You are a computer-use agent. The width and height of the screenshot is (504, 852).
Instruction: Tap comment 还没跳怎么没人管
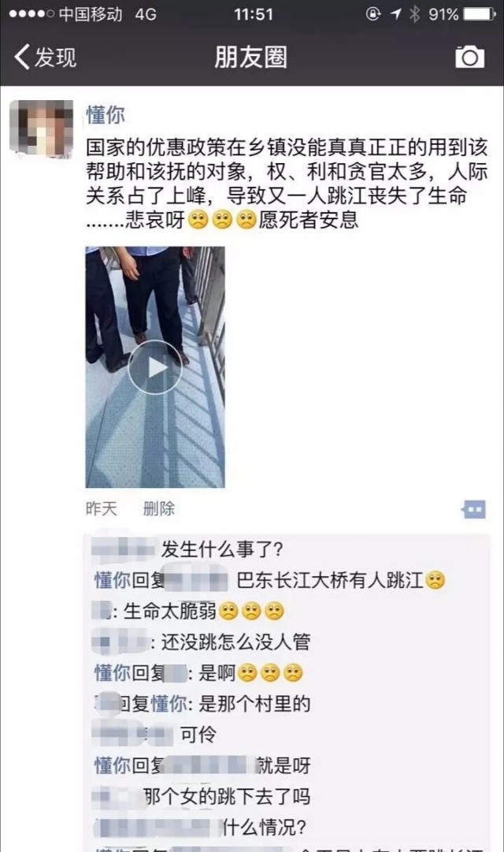tap(235, 642)
